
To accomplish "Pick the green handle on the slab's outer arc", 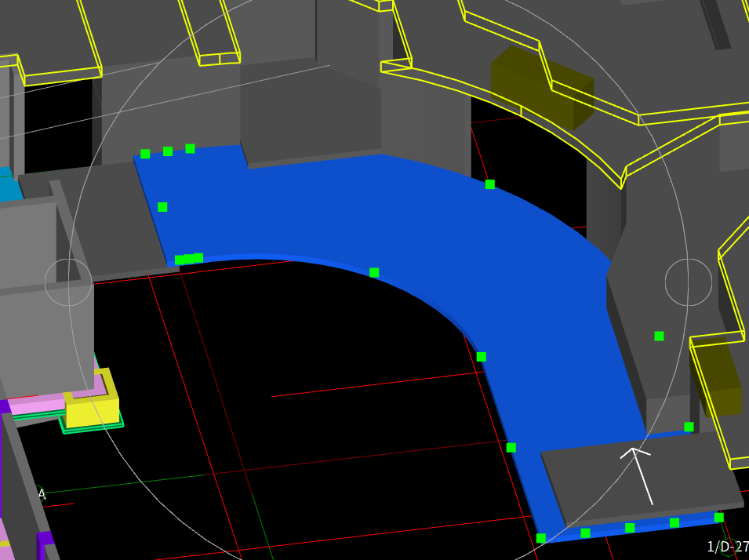I will (x=489, y=184).
